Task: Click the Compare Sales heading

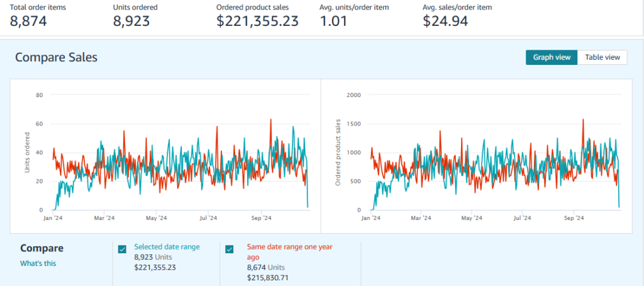Action: click(x=56, y=57)
